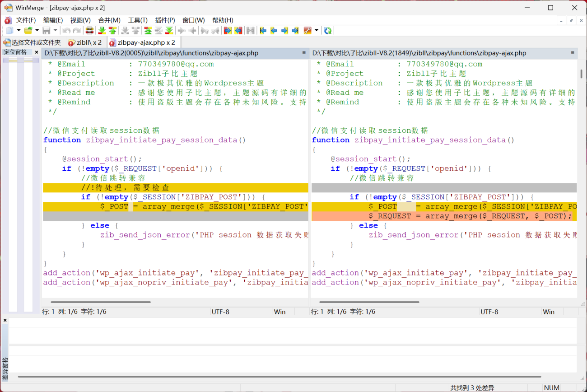Viewport: 587px width, 392px height.
Task: Switch to 选择文件或文件夹 tab
Action: [x=32, y=42]
